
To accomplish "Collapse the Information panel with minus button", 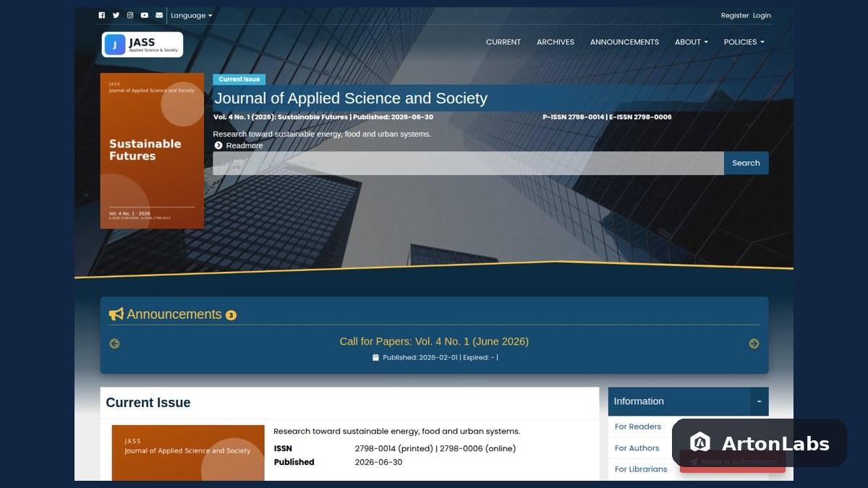I will tap(759, 401).
